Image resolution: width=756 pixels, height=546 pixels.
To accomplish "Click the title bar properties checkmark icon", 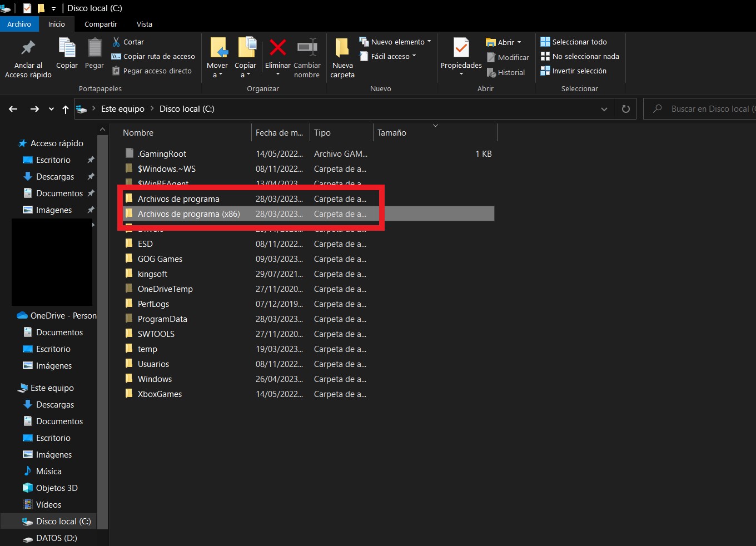I will point(27,8).
